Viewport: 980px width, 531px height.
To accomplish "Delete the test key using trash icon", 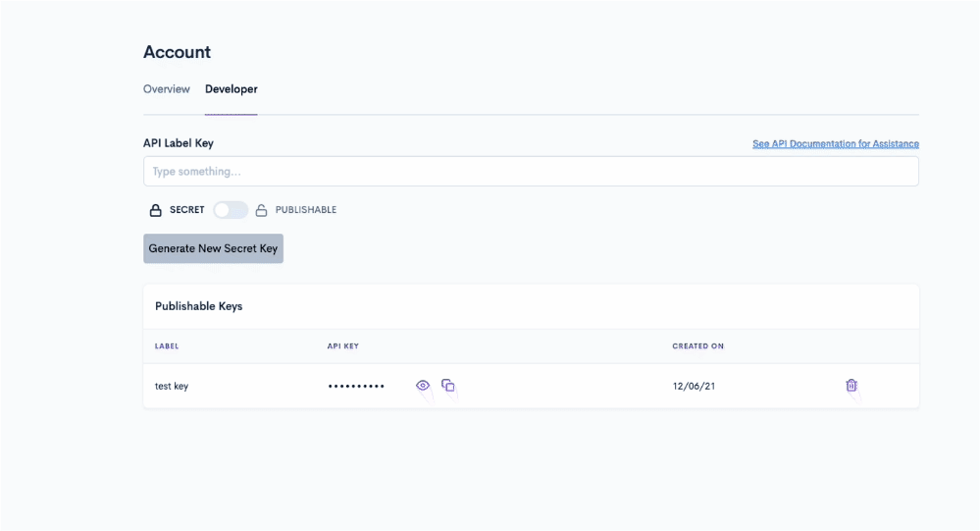I will tap(851, 386).
